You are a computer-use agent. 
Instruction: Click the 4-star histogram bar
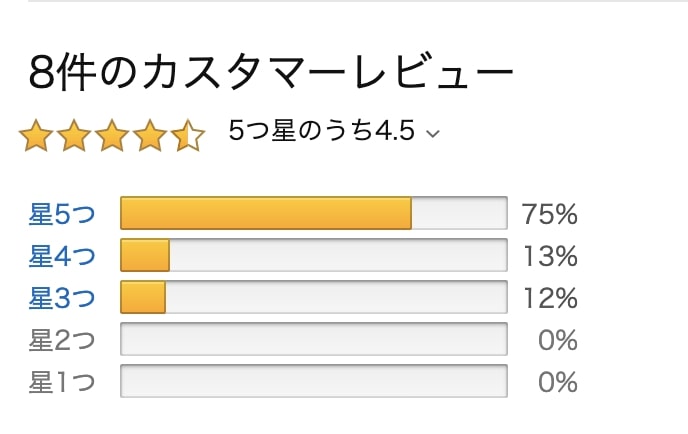314,255
